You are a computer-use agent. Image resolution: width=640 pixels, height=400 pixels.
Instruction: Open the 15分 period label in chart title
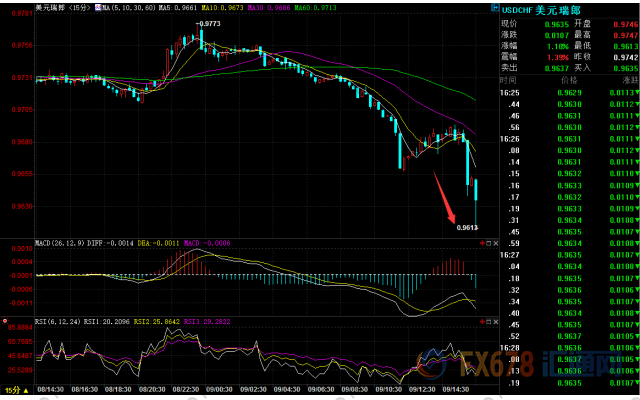point(73,7)
